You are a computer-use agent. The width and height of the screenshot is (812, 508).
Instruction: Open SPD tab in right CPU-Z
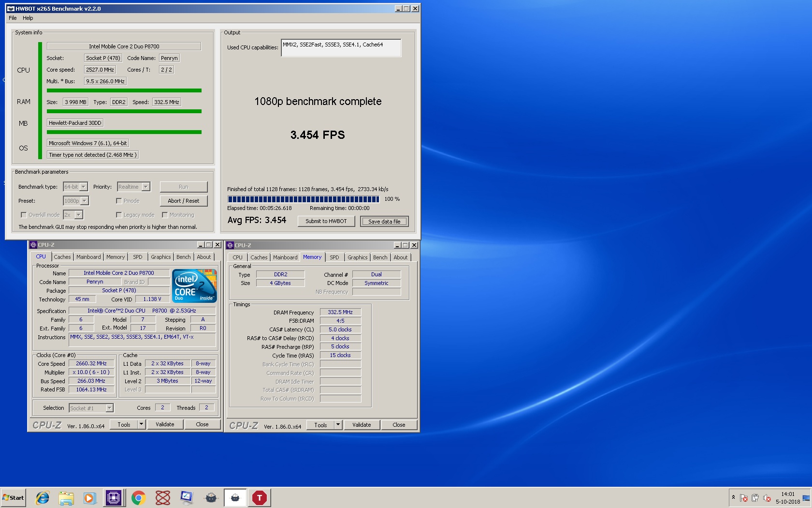(334, 257)
